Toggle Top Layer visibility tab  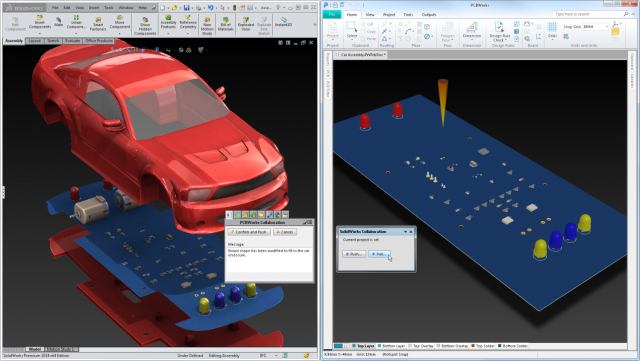[x=363, y=346]
